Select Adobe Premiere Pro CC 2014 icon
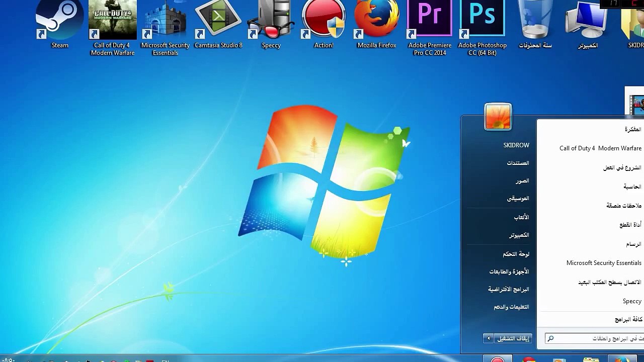Image resolution: width=644 pixels, height=362 pixels. tap(430, 28)
